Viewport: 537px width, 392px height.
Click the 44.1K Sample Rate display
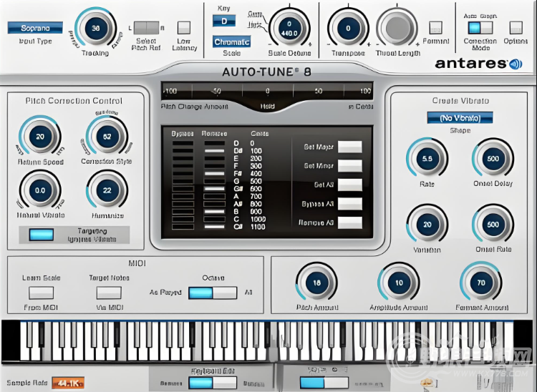(x=68, y=383)
